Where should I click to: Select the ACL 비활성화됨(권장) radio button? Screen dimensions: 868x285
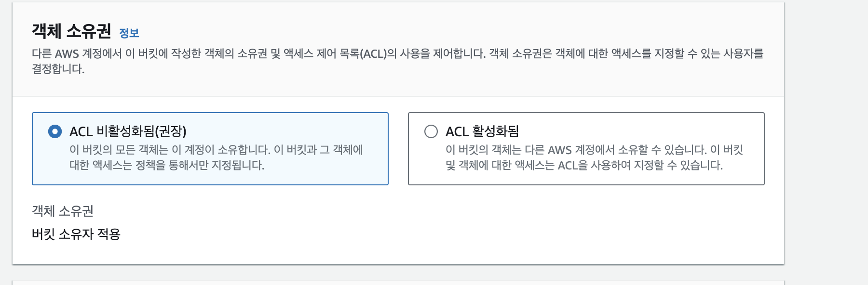(x=55, y=131)
